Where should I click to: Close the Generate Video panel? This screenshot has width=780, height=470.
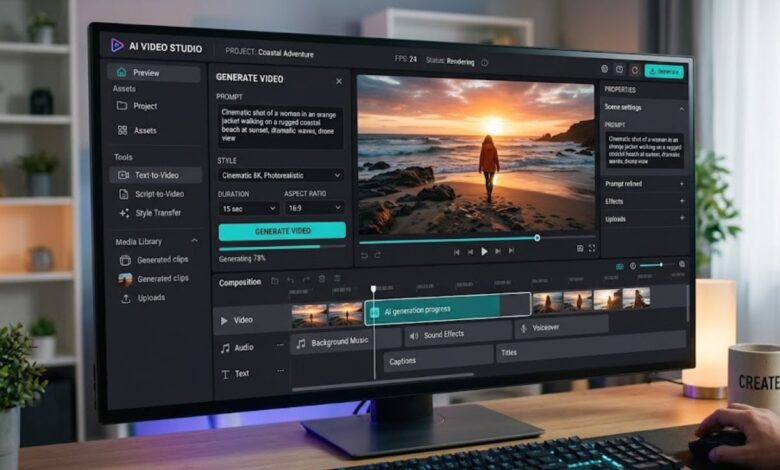339,81
